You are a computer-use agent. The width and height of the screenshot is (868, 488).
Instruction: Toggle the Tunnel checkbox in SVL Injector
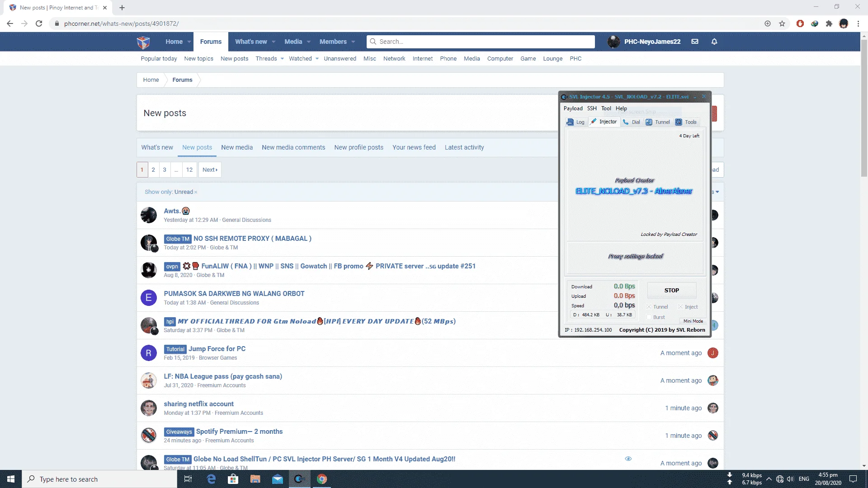[649, 307]
